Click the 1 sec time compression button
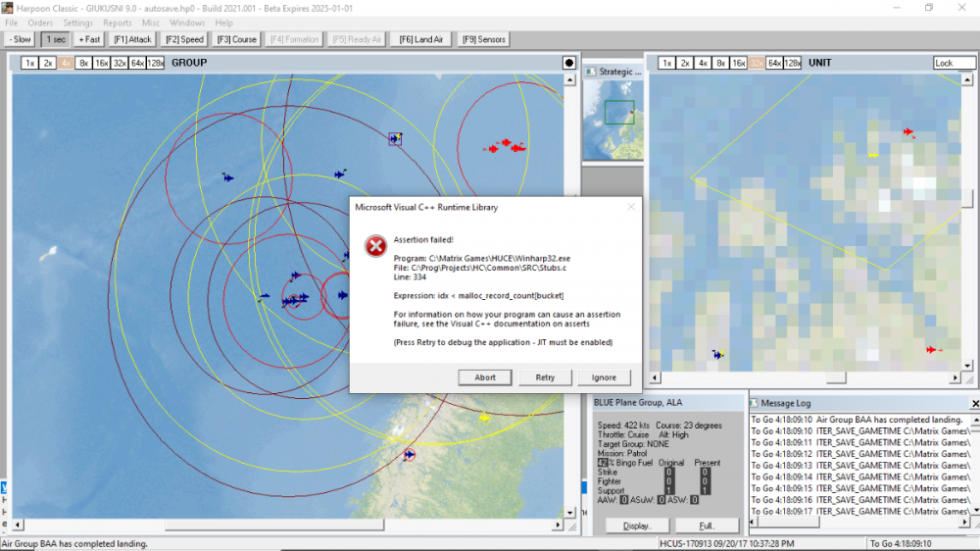 point(56,39)
